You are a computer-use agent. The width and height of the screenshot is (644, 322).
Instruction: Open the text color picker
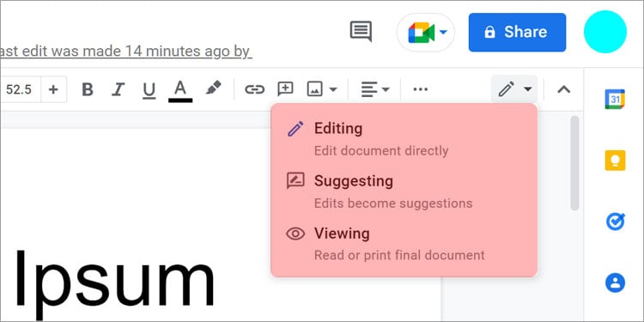(180, 90)
